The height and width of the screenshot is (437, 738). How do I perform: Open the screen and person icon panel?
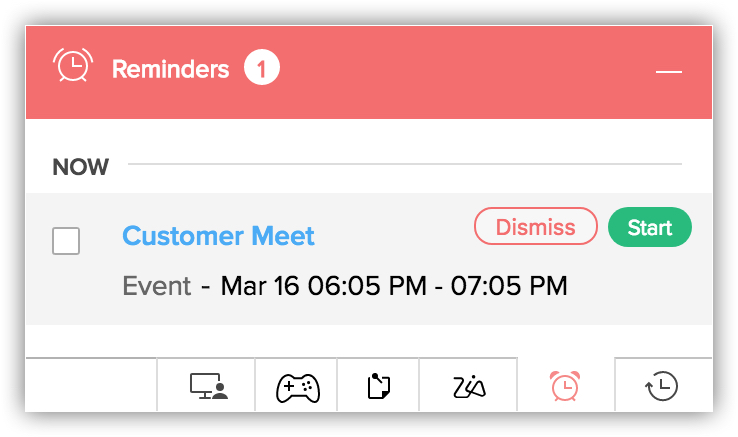pyautogui.click(x=208, y=385)
